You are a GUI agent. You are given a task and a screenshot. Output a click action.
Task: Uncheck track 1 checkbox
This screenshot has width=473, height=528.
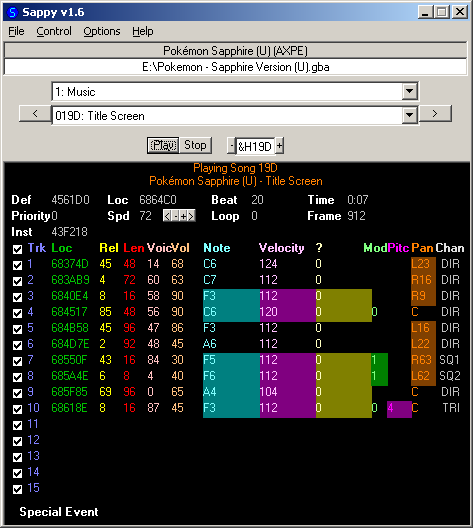pos(18,265)
